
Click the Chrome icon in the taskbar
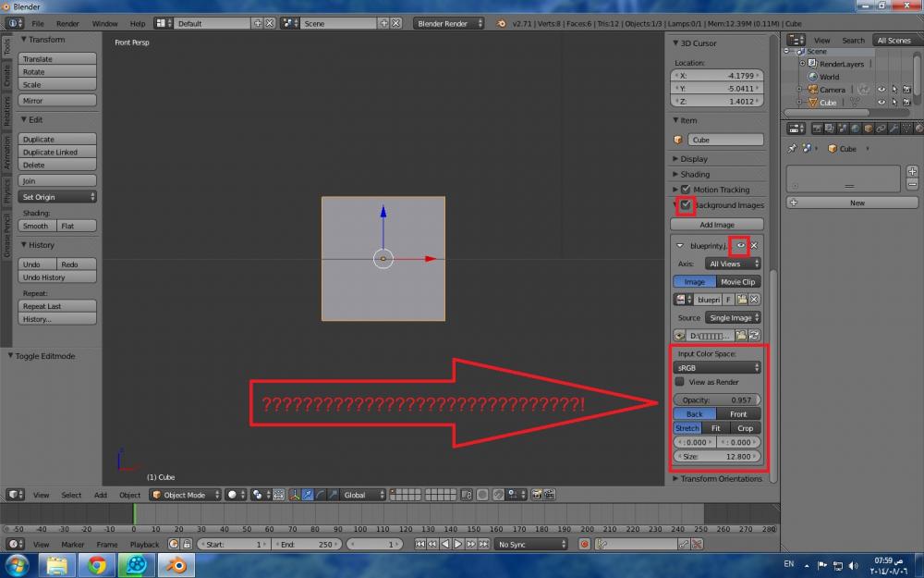[97, 564]
